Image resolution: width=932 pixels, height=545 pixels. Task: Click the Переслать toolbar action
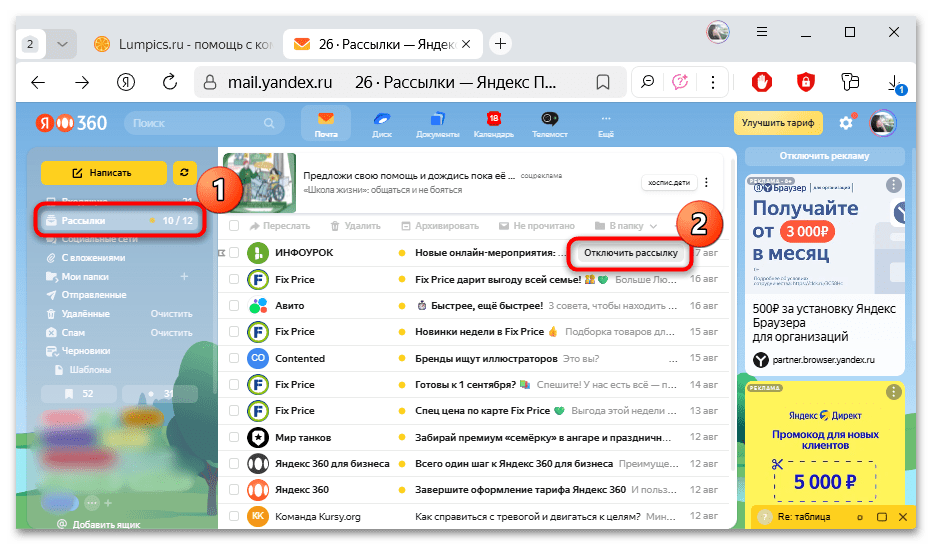coord(280,226)
